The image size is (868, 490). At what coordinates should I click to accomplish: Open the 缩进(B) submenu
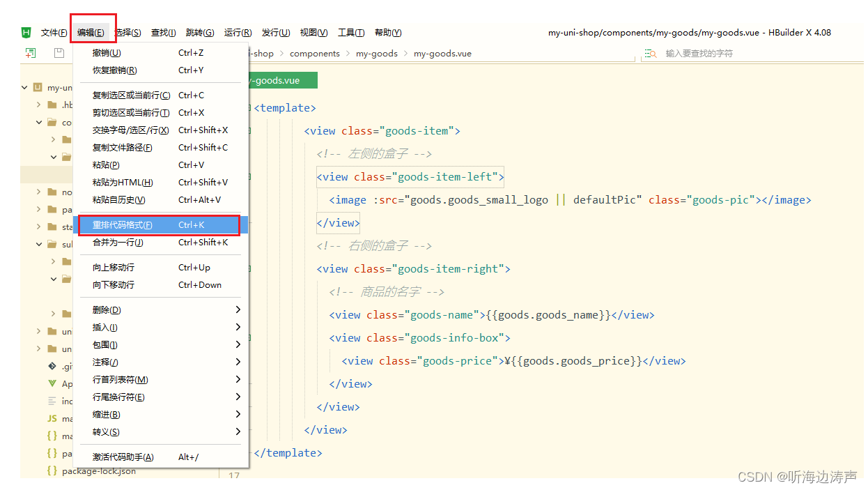160,414
